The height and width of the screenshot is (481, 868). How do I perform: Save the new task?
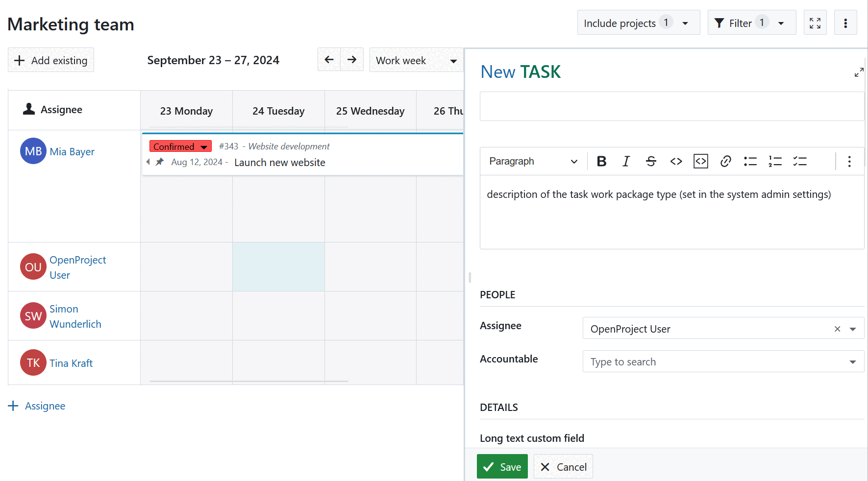click(502, 466)
